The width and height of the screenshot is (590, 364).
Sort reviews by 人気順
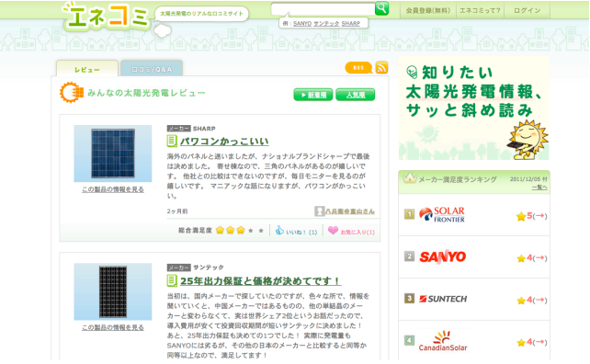tap(356, 95)
